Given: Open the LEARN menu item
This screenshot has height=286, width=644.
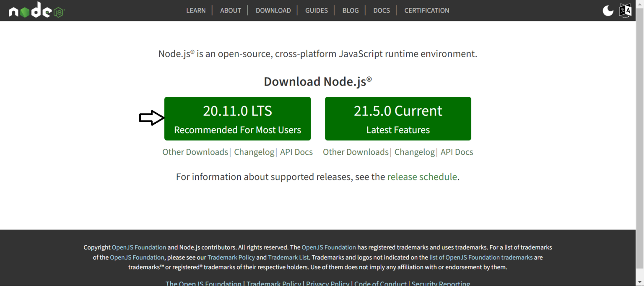Looking at the screenshot, I should pyautogui.click(x=196, y=10).
